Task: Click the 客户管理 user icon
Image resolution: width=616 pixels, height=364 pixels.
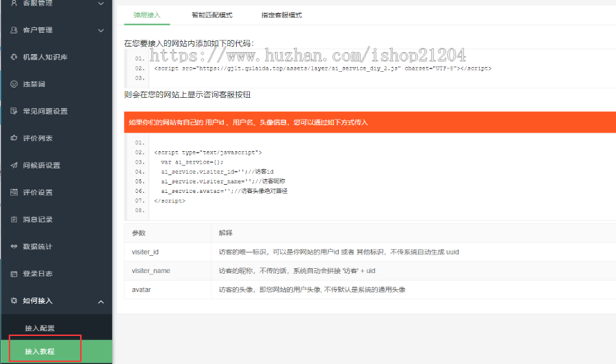Action: click(x=14, y=30)
